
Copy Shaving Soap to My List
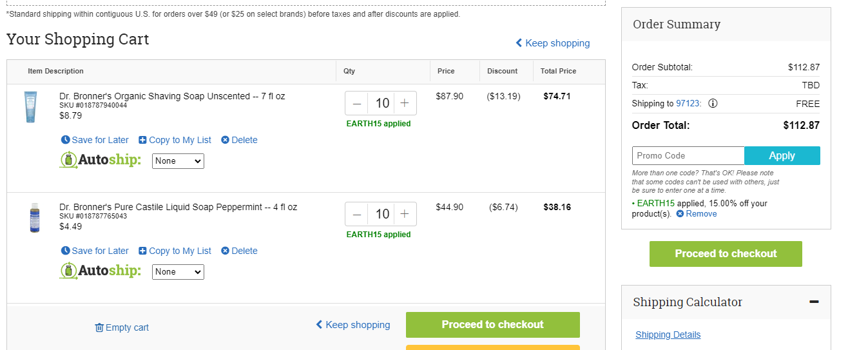tap(175, 140)
